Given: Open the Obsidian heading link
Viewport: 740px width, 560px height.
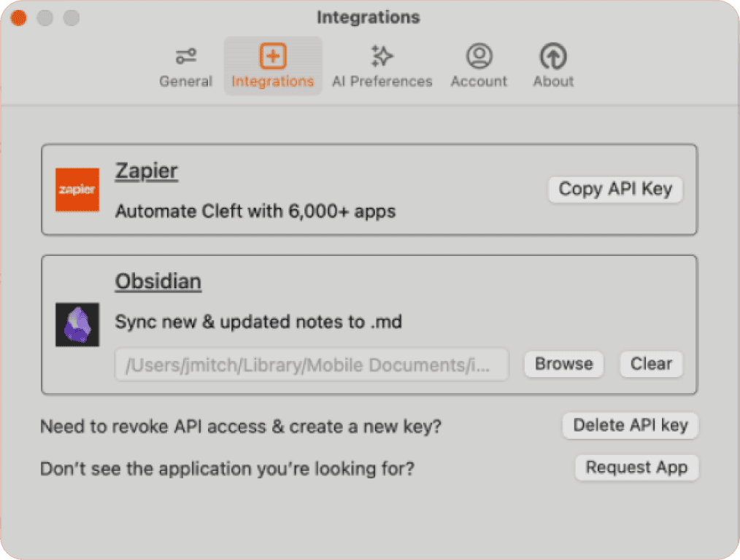Looking at the screenshot, I should tap(158, 281).
